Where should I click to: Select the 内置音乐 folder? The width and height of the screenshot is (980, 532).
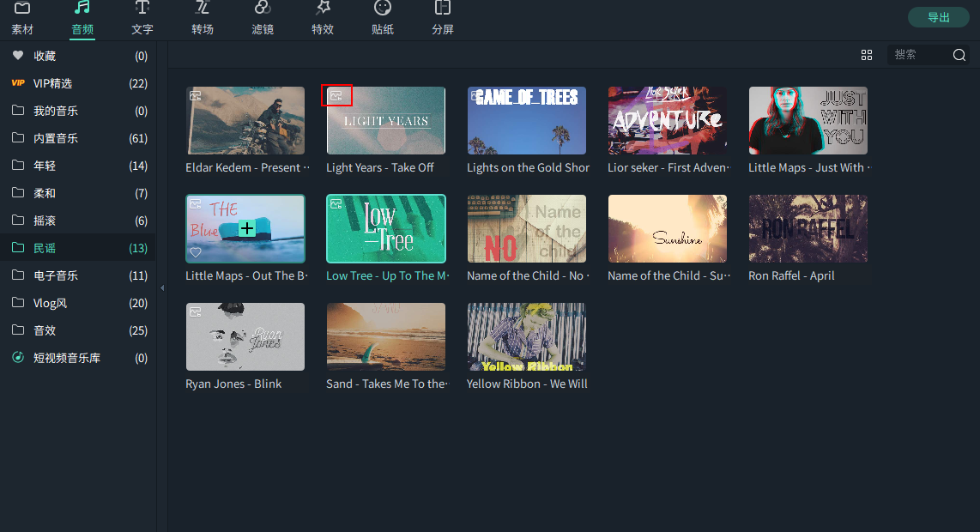[78, 138]
